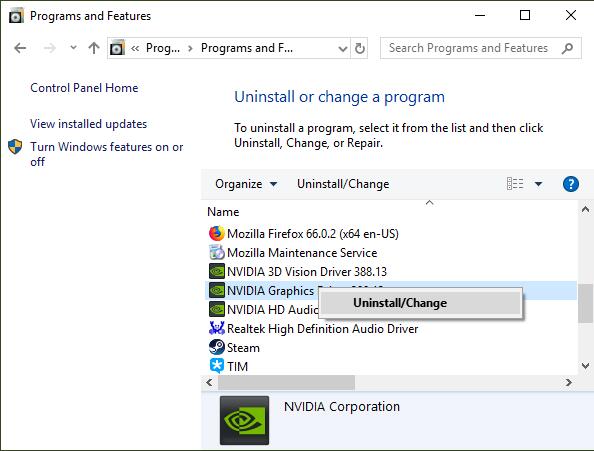The width and height of the screenshot is (594, 451).
Task: Click the Firefox program icon
Action: coord(217,233)
